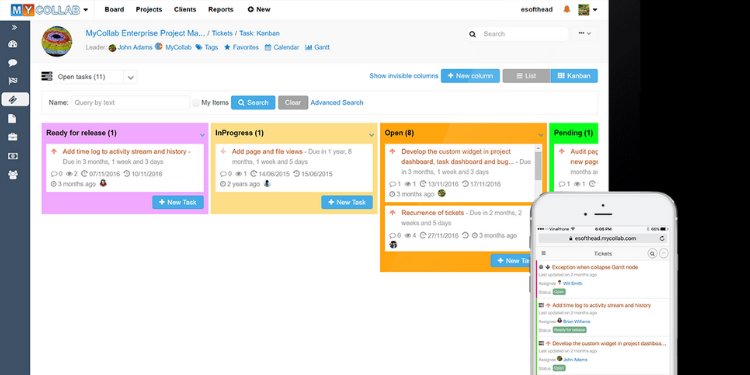This screenshot has width=750, height=375.
Task: Open members people icon in sidebar
Action: tap(13, 175)
